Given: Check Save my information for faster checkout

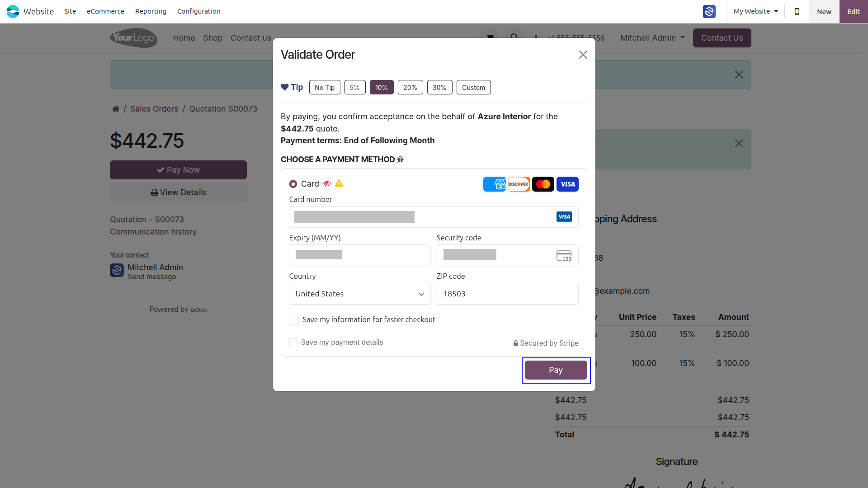Looking at the screenshot, I should (x=294, y=320).
